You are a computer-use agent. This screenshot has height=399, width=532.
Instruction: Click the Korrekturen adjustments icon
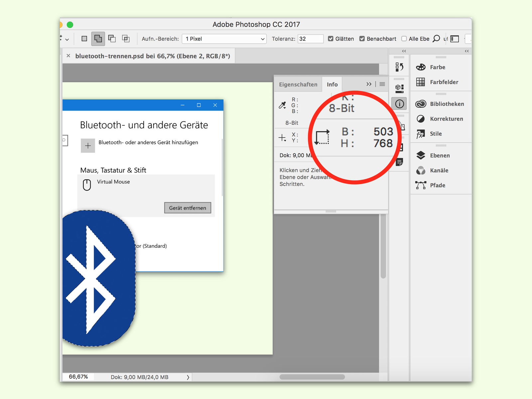(x=421, y=119)
